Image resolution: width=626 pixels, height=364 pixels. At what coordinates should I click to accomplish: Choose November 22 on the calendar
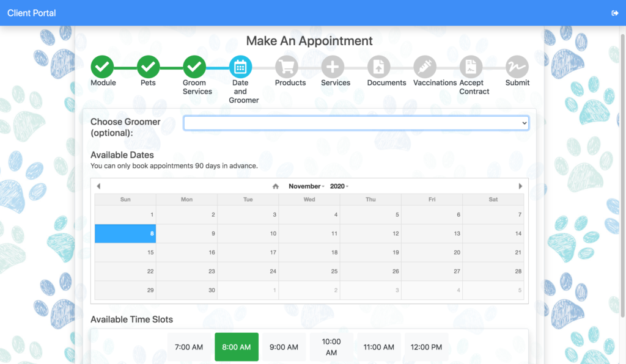point(125,271)
